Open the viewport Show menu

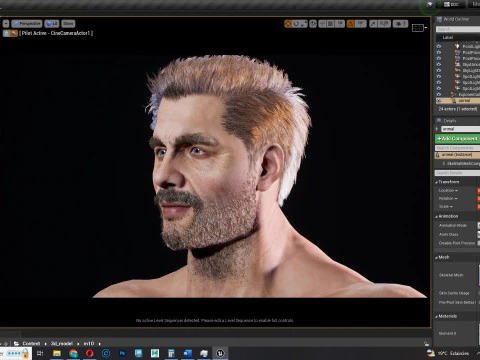[x=68, y=24]
